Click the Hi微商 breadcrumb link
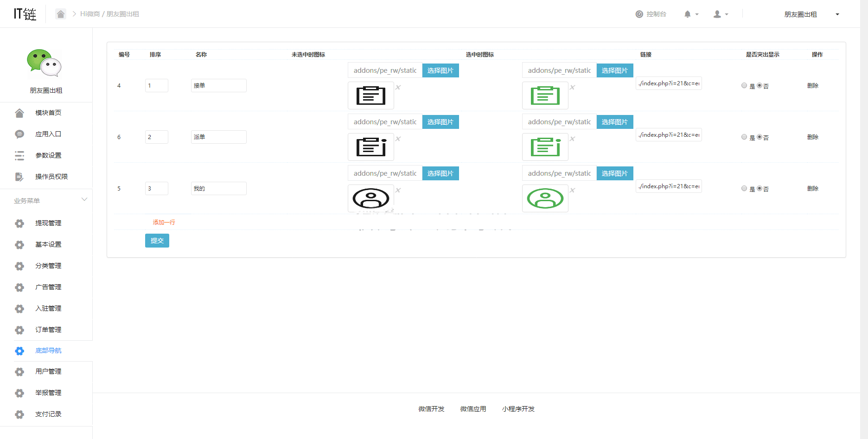868x439 pixels. (90, 14)
